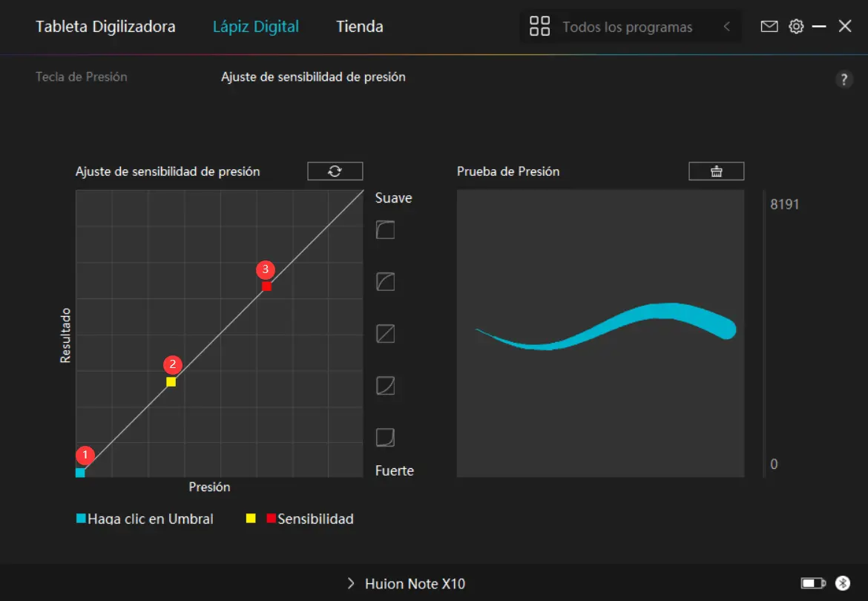Select the linear pressure curve preset
Screen dimensions: 868x601
click(x=385, y=334)
